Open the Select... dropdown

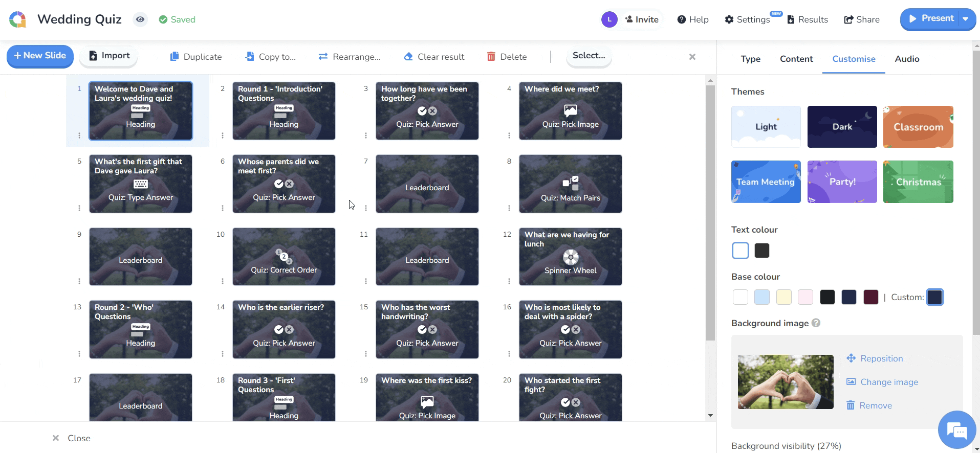click(589, 56)
